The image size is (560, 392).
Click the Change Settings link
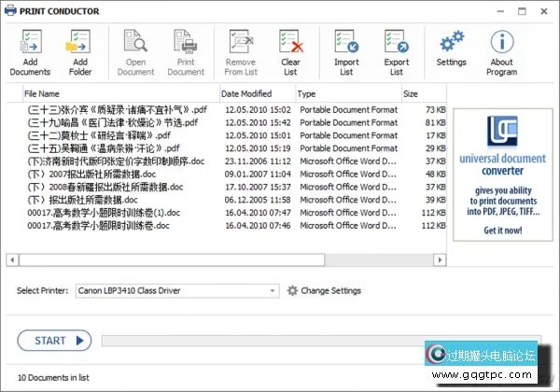click(329, 290)
